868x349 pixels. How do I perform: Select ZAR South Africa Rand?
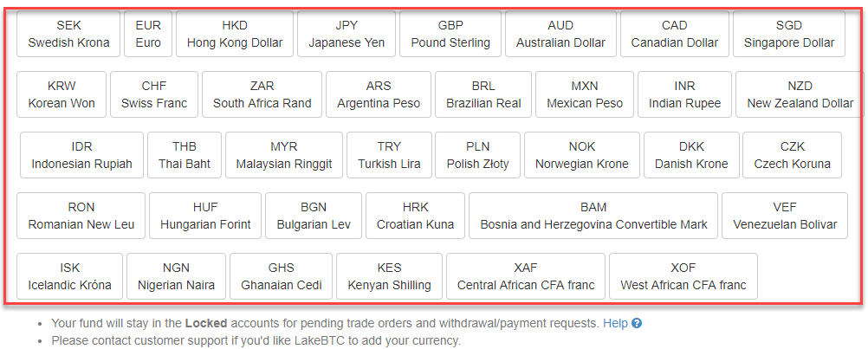[x=262, y=94]
